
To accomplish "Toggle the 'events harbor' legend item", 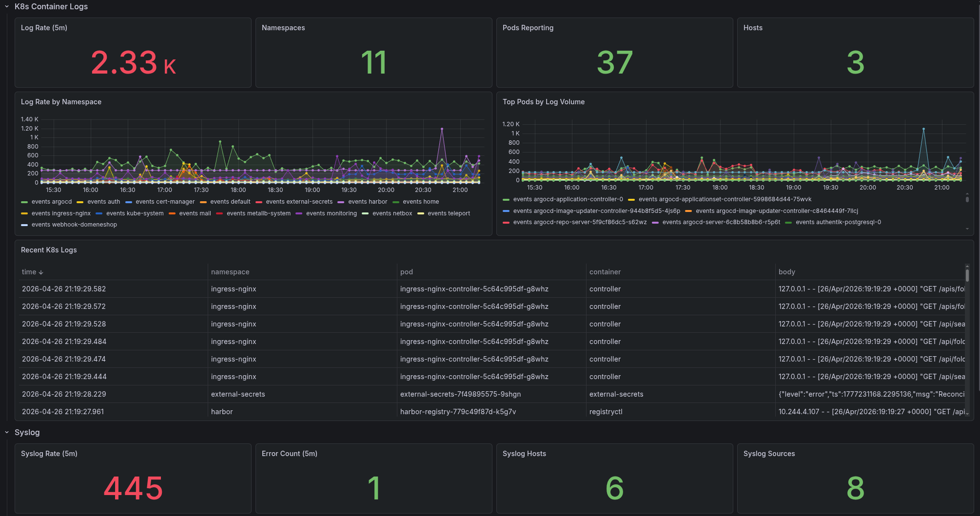I will 368,201.
